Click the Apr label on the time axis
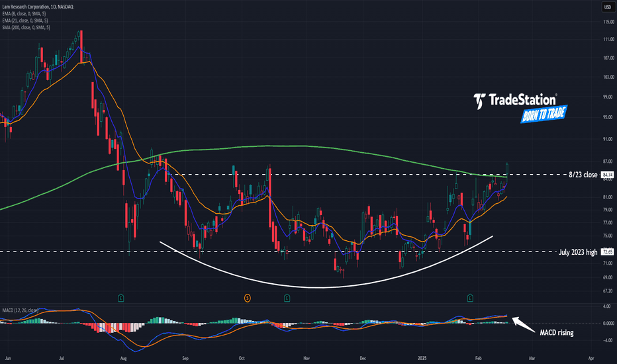This screenshot has width=617, height=364. tap(591, 359)
